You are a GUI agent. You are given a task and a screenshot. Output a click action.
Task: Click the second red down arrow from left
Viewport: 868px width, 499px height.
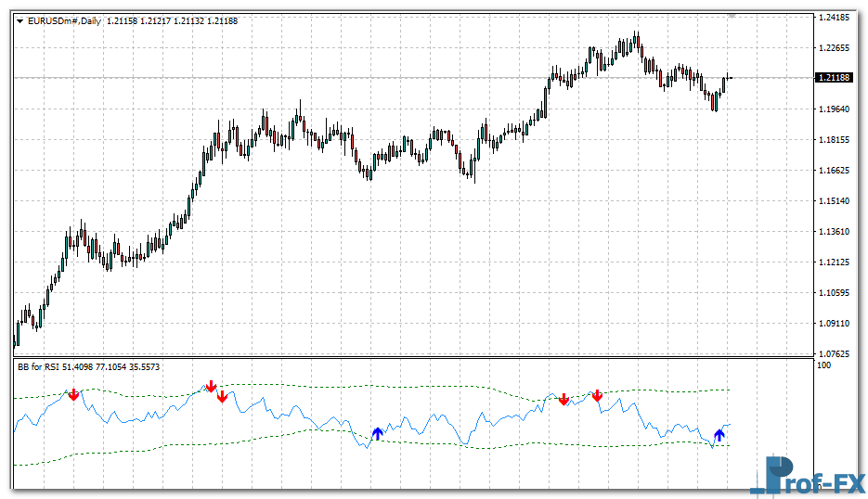tap(211, 385)
